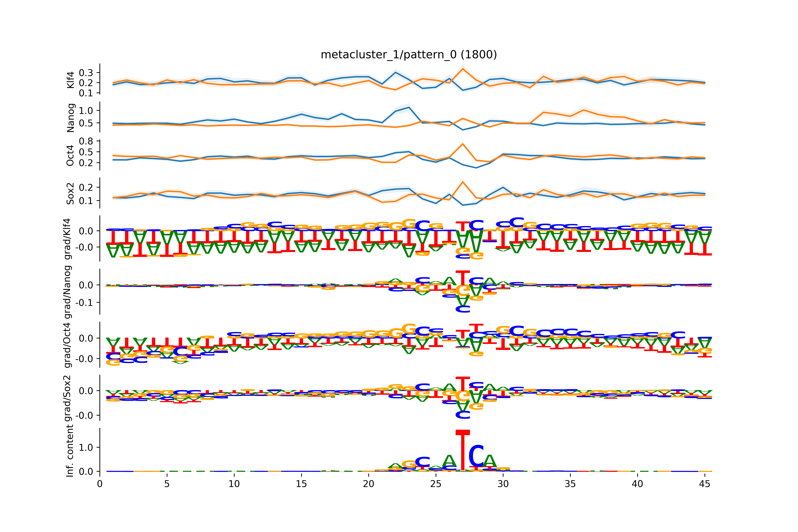Click x-axis tick label 10

(x=234, y=484)
